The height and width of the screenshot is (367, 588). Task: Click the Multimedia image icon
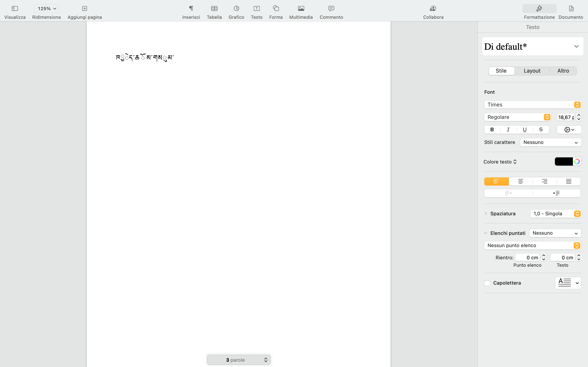pos(301,9)
